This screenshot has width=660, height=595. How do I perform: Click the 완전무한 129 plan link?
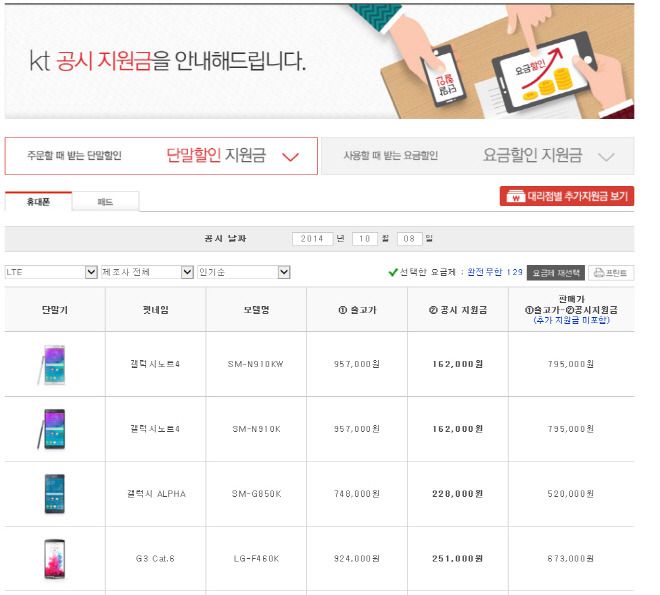click(495, 272)
